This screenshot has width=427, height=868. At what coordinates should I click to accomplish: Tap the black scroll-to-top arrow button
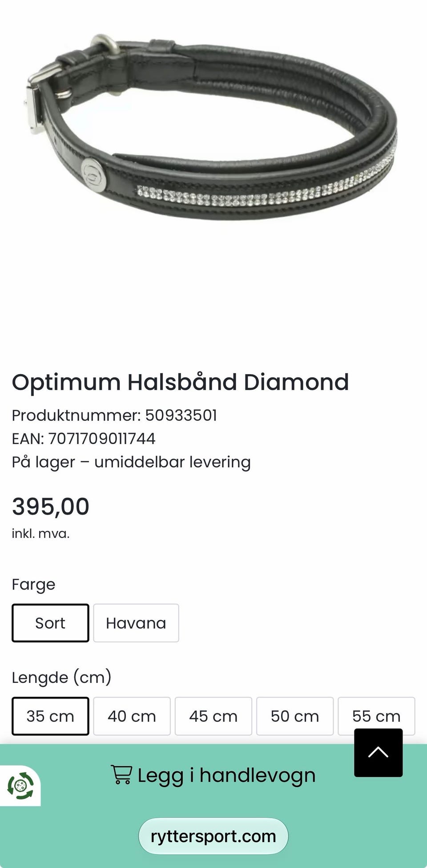[x=378, y=753]
